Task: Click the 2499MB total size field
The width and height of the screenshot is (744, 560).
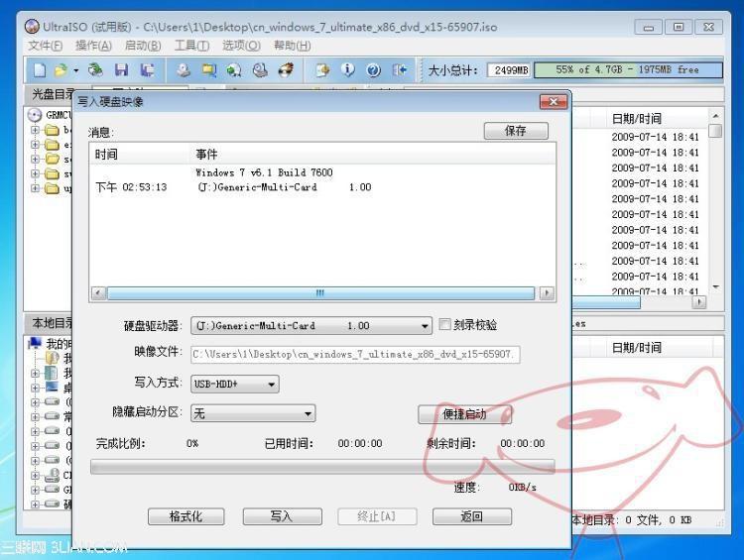Action: tap(510, 70)
